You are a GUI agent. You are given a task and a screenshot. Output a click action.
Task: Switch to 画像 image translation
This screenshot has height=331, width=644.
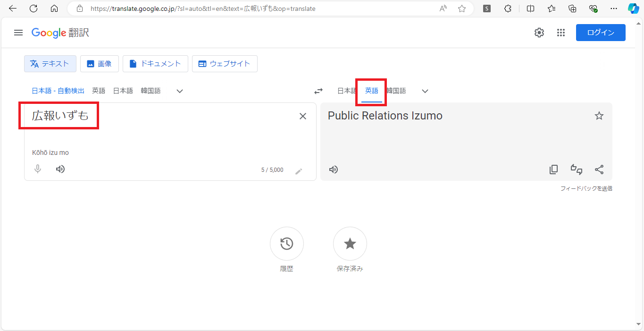pyautogui.click(x=100, y=64)
